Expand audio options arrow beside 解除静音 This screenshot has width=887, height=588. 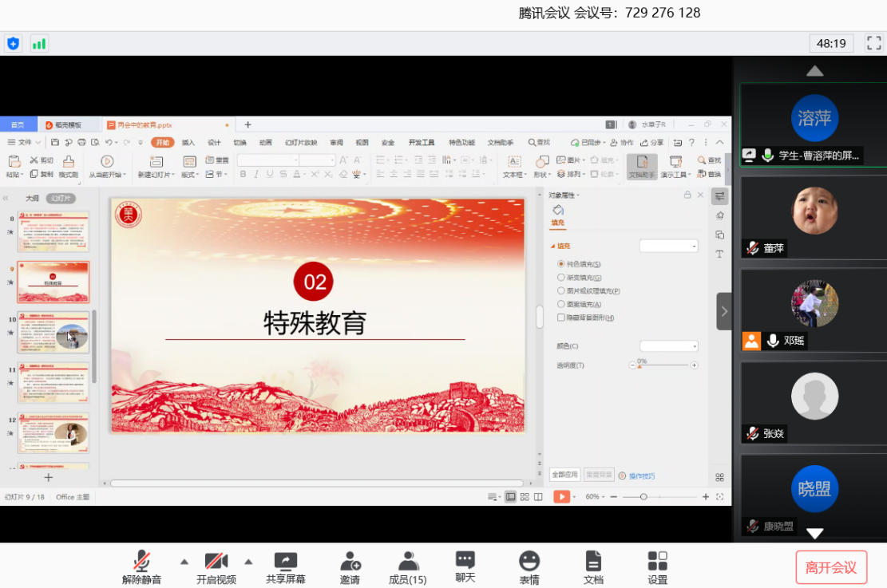tap(184, 561)
